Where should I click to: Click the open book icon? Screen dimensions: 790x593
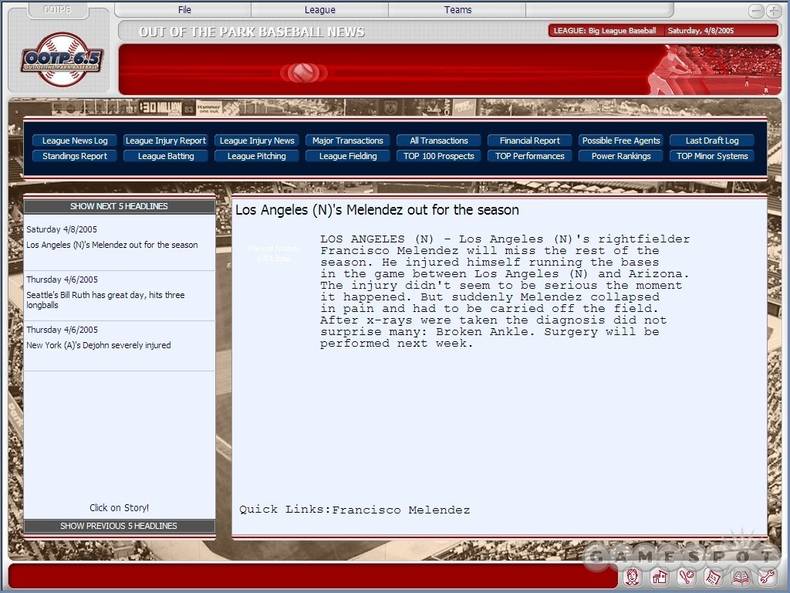pyautogui.click(x=740, y=577)
